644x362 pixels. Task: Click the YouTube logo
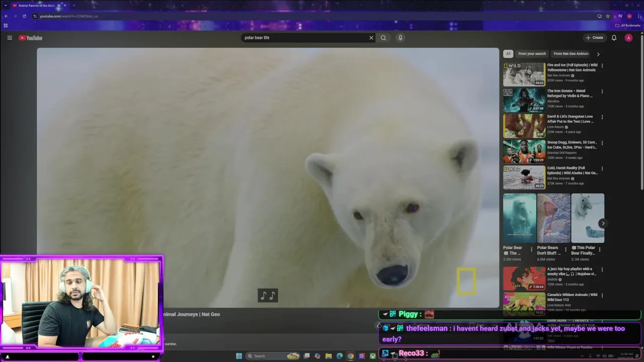[31, 38]
